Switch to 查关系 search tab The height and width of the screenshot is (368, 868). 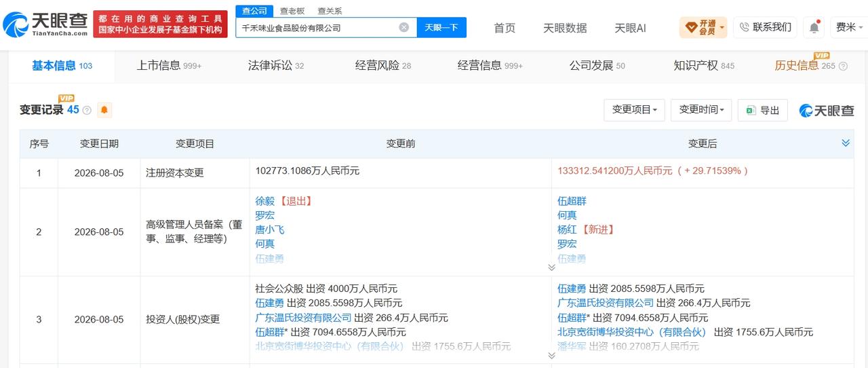330,11
